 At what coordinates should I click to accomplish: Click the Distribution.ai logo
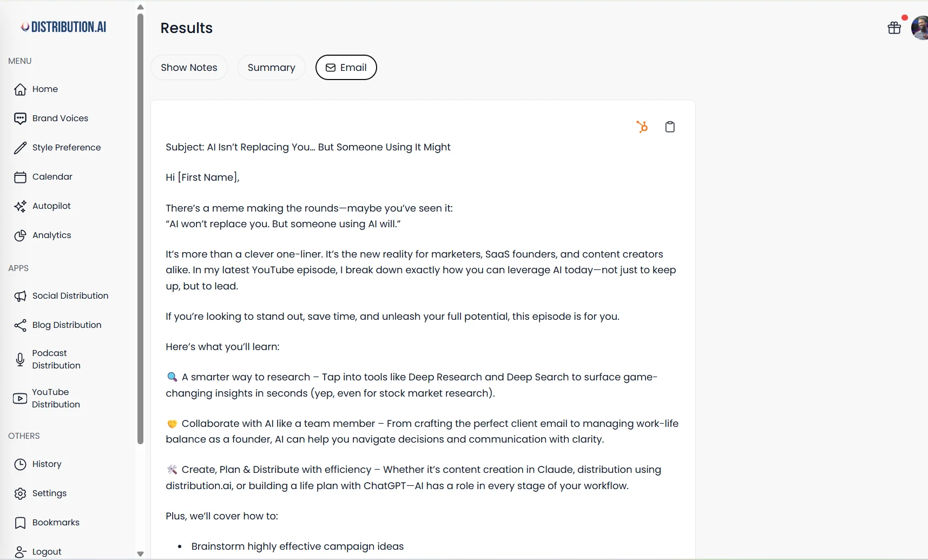click(x=64, y=27)
